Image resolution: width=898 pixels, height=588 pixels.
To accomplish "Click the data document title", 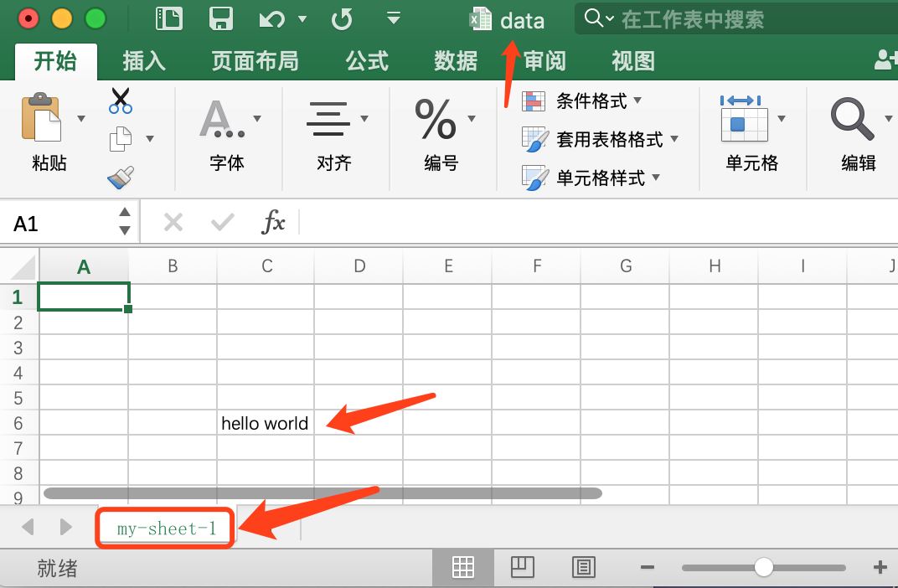I will pos(522,21).
